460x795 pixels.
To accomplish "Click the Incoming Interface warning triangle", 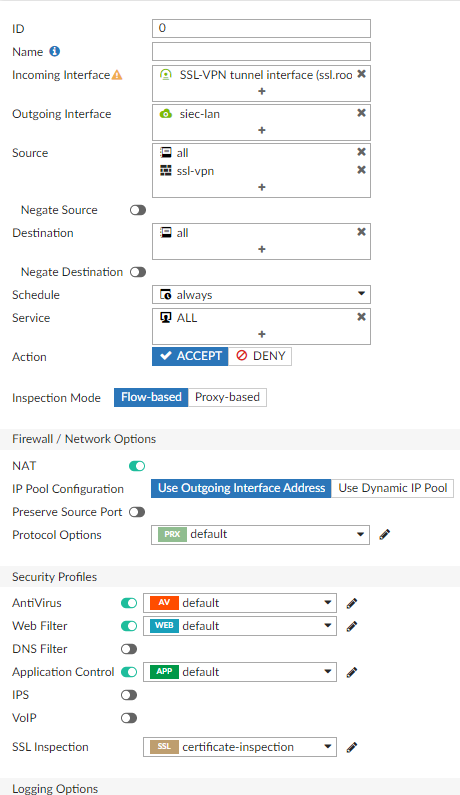I will (x=117, y=75).
